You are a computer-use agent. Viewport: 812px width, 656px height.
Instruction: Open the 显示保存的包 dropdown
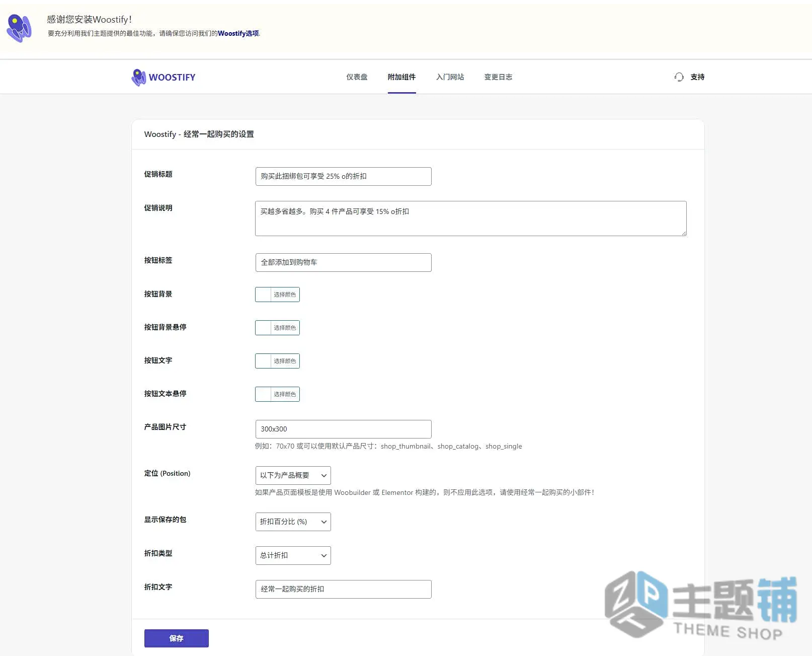(x=293, y=522)
